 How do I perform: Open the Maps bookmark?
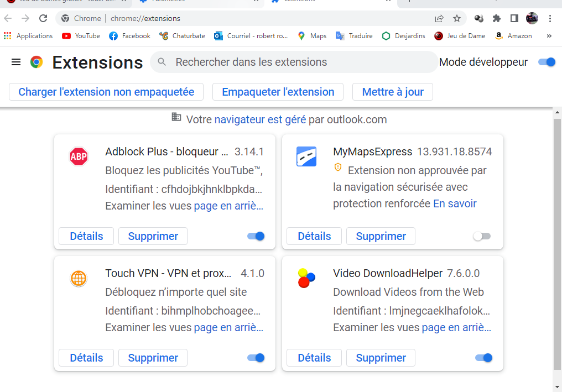tap(312, 36)
